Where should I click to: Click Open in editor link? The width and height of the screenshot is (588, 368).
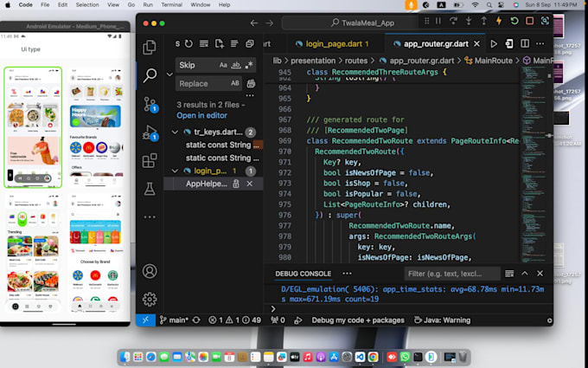coord(201,116)
